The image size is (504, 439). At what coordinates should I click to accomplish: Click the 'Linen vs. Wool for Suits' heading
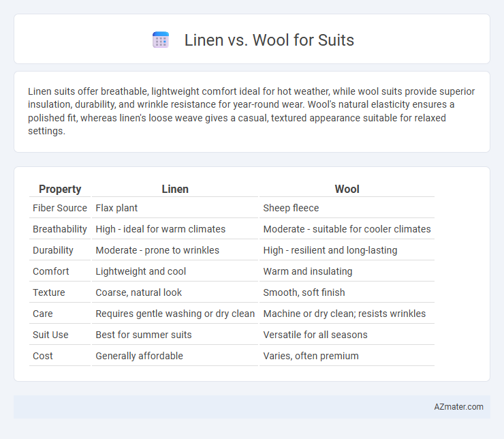[269, 40]
